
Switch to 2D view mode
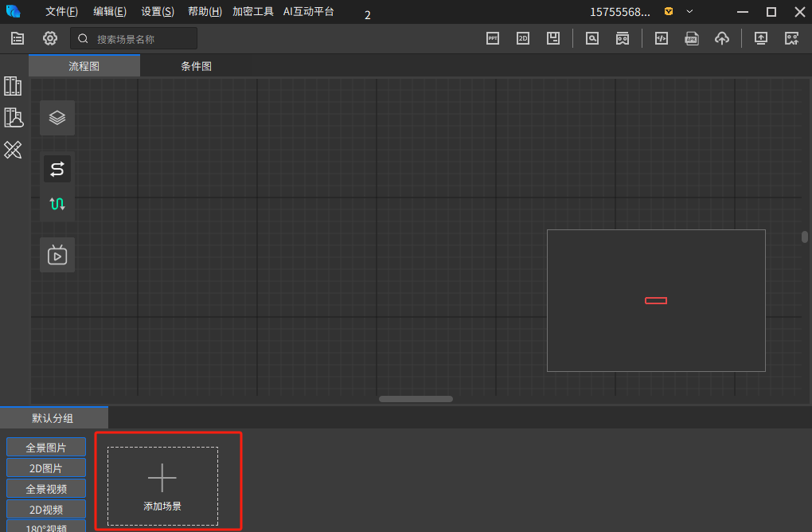pyautogui.click(x=522, y=37)
